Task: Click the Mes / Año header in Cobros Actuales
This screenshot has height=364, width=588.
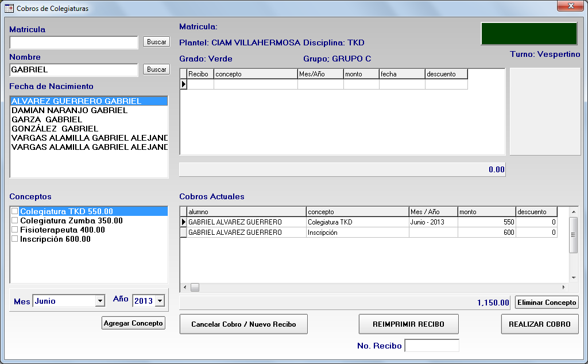Action: click(433, 212)
